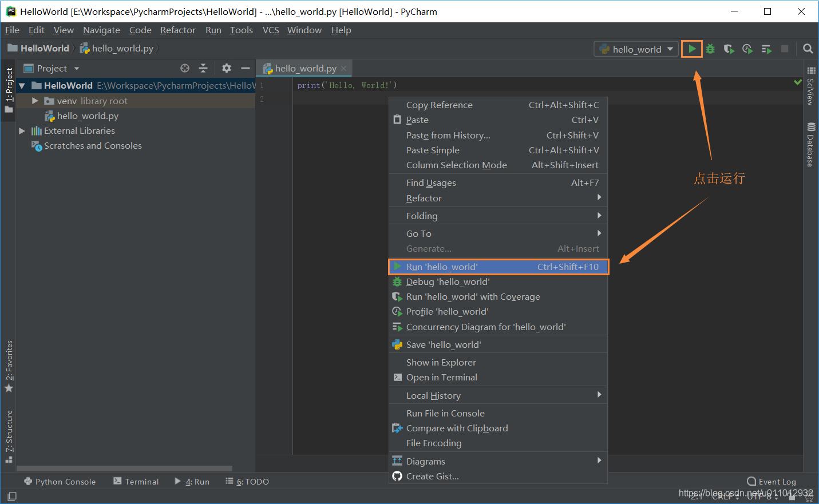Start debugging with the toolbar bug icon

[x=710, y=49]
